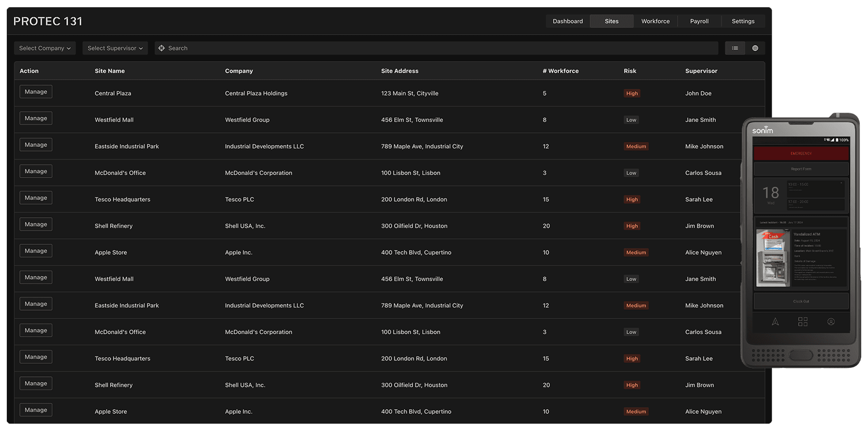Open the vandalized ATM photo on the phone
Image resolution: width=868 pixels, height=430 pixels.
point(773,258)
